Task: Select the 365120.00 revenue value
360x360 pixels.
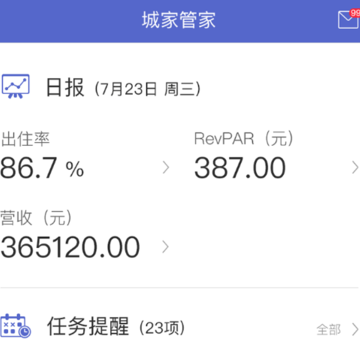Action: coord(70,247)
